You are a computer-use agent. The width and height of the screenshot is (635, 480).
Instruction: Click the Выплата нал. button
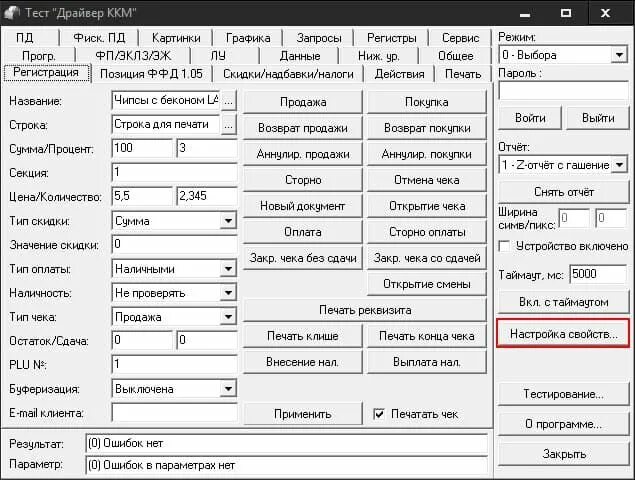[427, 362]
